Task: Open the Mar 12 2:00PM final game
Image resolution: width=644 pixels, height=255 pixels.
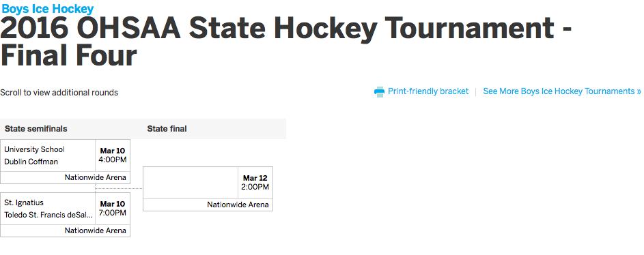Action: tap(255, 183)
